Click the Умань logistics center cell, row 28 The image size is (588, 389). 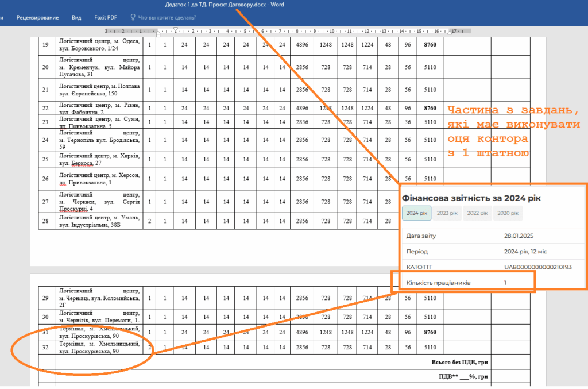(x=99, y=221)
